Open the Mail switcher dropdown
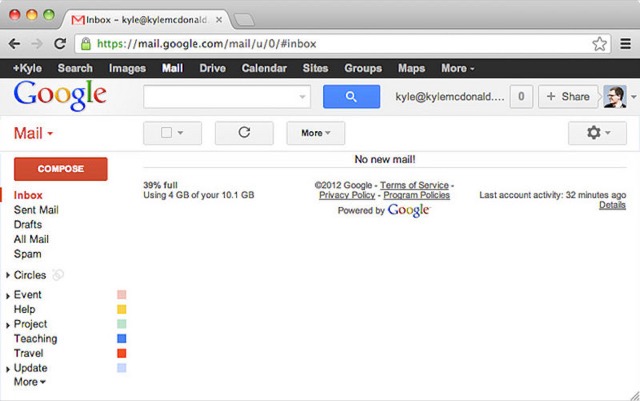Image resolution: width=640 pixels, height=401 pixels. click(x=33, y=134)
